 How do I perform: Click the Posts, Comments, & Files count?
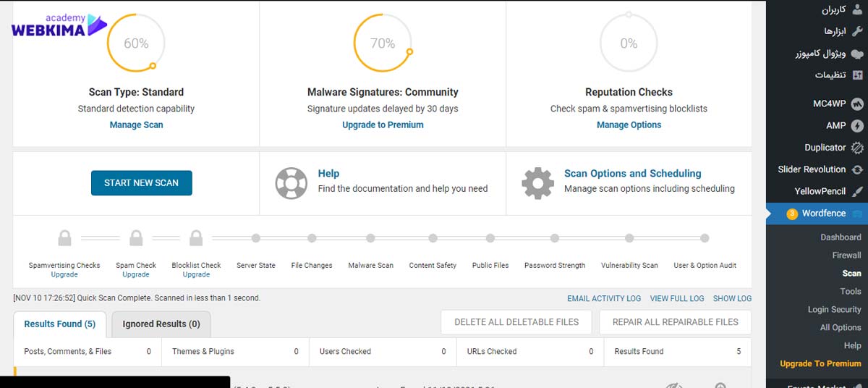coord(88,351)
